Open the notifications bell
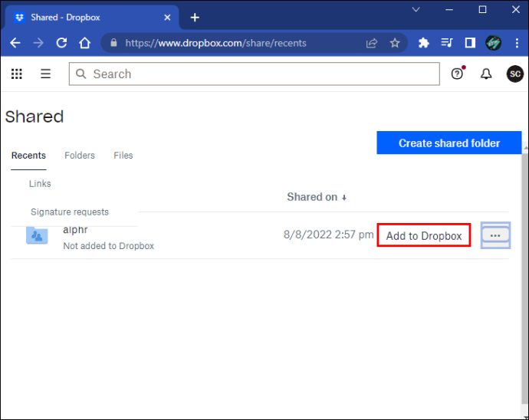The width and height of the screenshot is (529, 420). pos(486,74)
